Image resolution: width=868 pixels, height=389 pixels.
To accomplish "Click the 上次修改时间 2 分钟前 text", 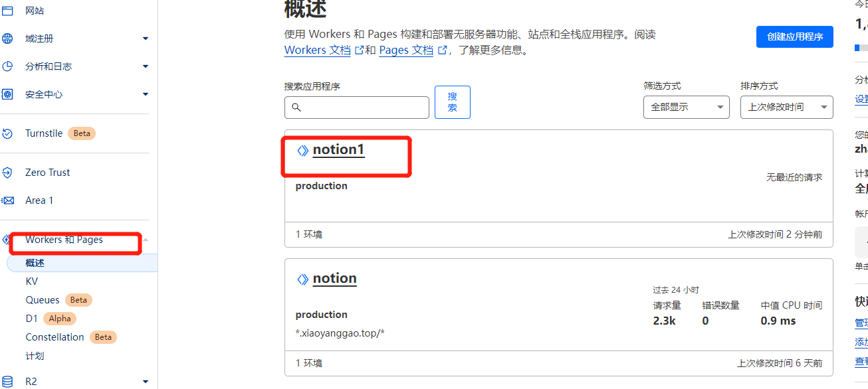I will click(x=775, y=234).
